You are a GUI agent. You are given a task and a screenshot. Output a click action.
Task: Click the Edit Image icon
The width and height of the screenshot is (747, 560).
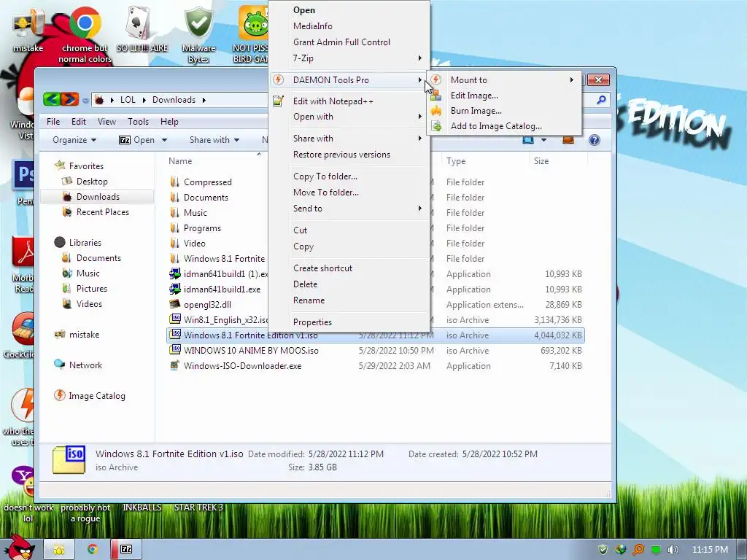tap(436, 96)
